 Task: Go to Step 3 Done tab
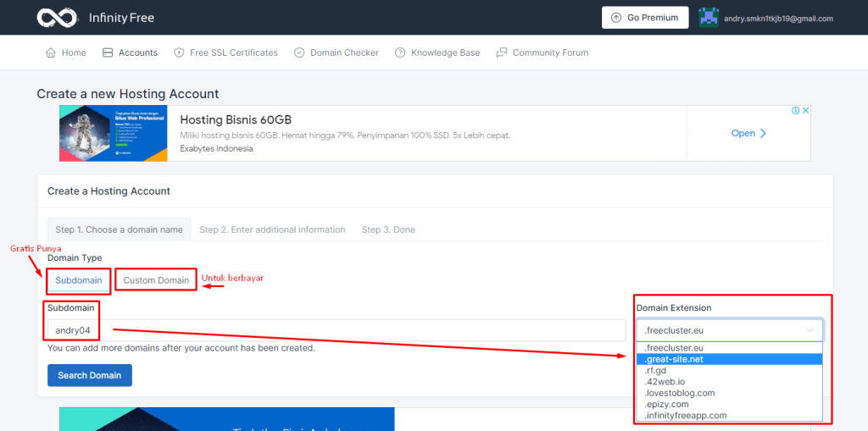pyautogui.click(x=388, y=229)
